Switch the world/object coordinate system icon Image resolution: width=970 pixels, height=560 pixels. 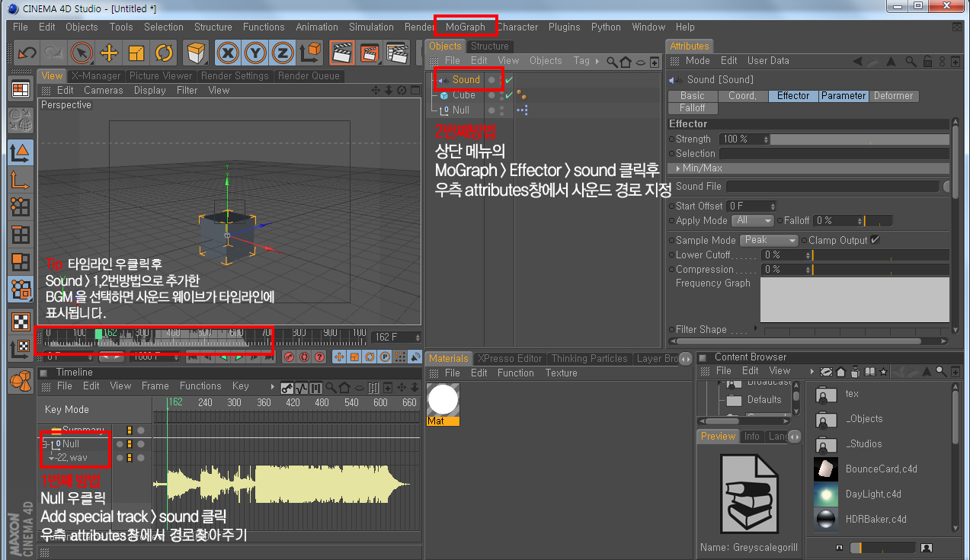click(x=310, y=53)
